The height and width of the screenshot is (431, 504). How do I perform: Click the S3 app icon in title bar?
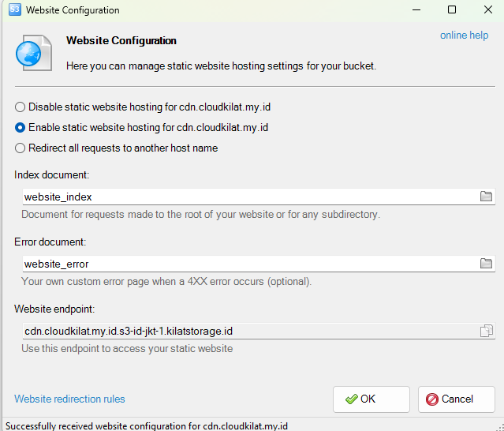pyautogui.click(x=15, y=9)
